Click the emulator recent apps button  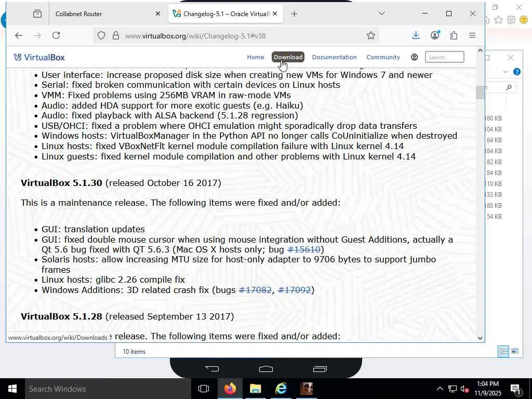point(320,369)
